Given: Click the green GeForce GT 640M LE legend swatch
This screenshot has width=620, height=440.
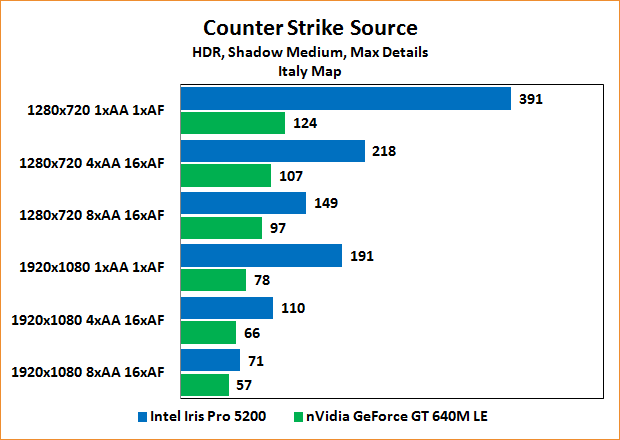Looking at the screenshot, I should pos(299,417).
